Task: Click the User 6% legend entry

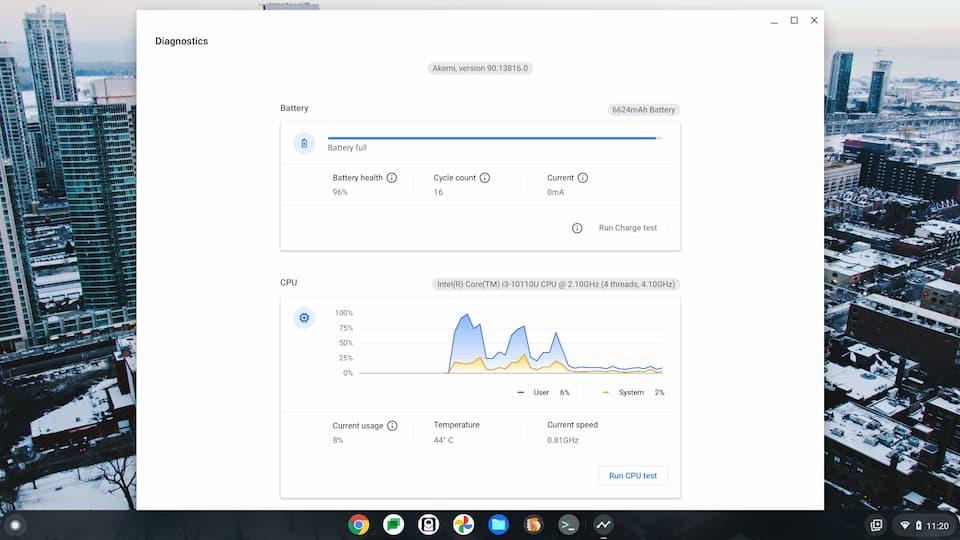Action: pyautogui.click(x=543, y=392)
